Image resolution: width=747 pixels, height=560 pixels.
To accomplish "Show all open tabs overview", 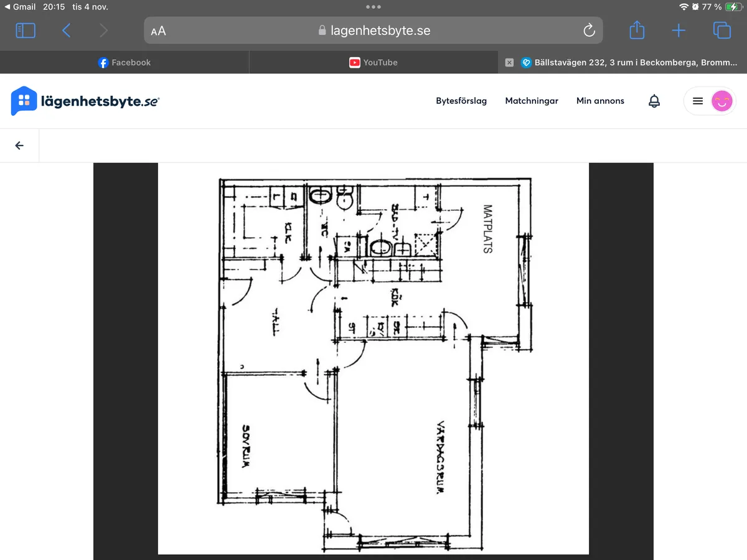I will (721, 30).
